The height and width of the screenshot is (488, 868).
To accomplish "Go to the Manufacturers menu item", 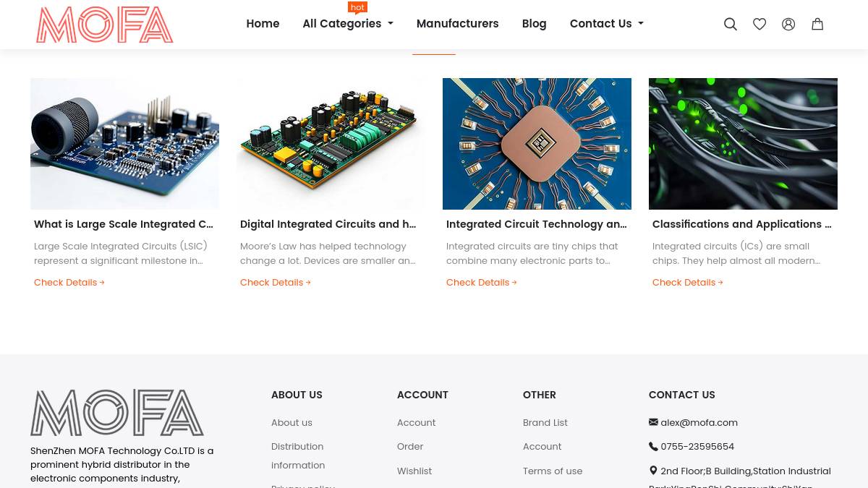I will (x=457, y=24).
